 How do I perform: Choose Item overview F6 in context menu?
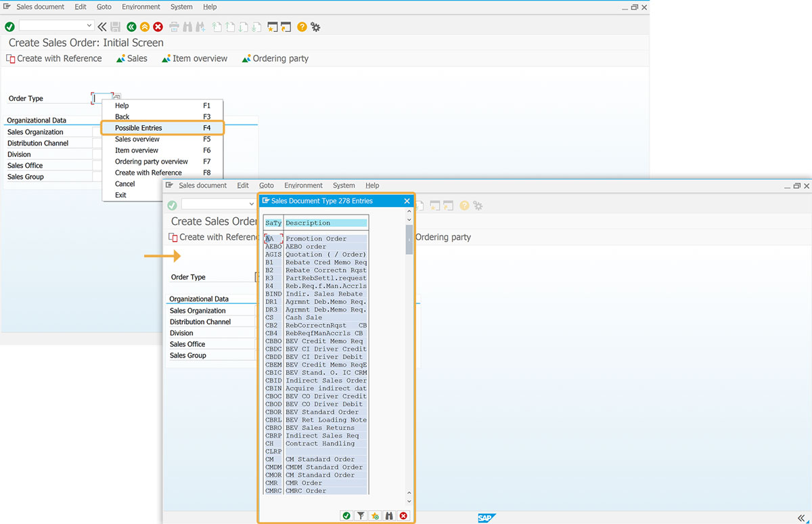(x=162, y=150)
